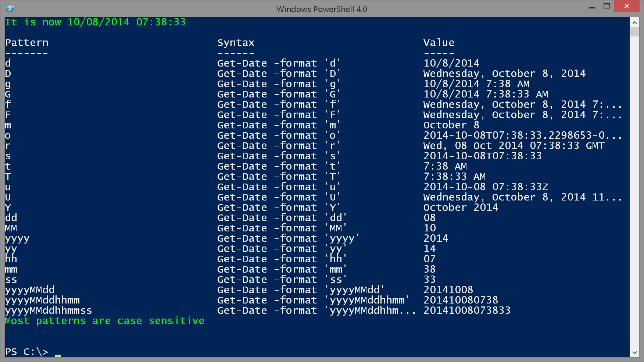The height and width of the screenshot is (362, 644).
Task: Select the Get-Date -format 'r' syntax line
Action: point(278,146)
